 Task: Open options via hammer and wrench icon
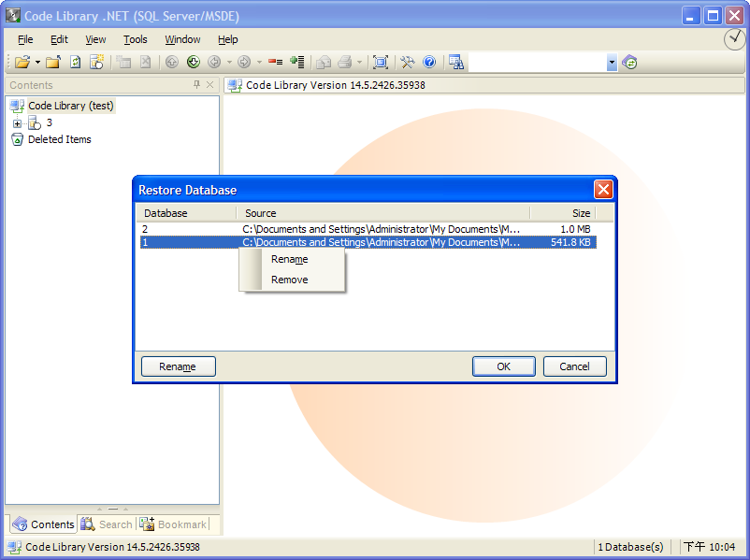408,62
